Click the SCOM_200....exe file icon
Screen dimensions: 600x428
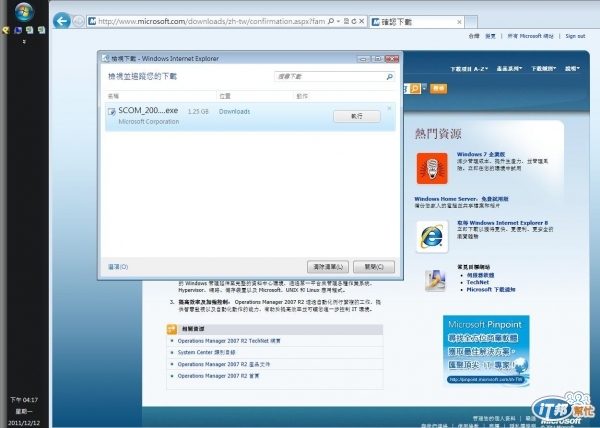(112, 111)
